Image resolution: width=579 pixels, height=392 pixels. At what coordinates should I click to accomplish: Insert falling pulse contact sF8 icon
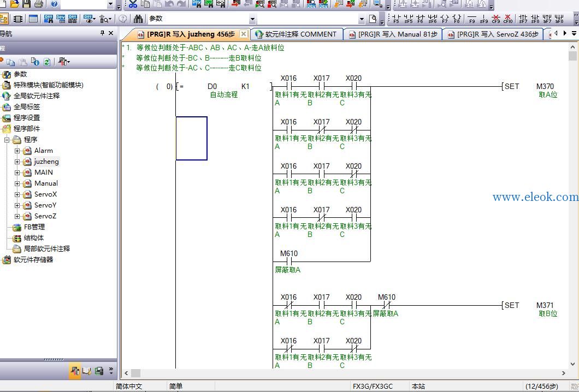[x=535, y=19]
